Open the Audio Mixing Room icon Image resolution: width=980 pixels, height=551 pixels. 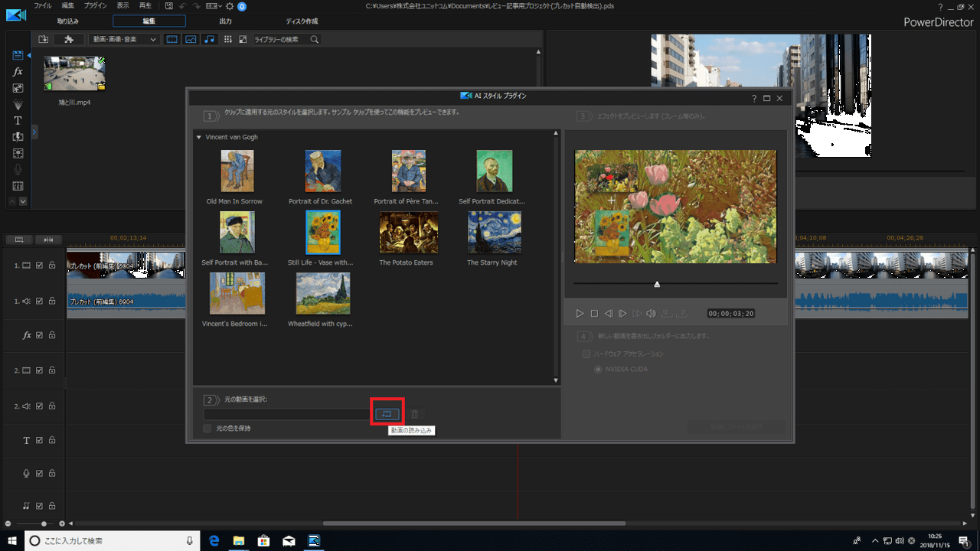click(x=18, y=153)
